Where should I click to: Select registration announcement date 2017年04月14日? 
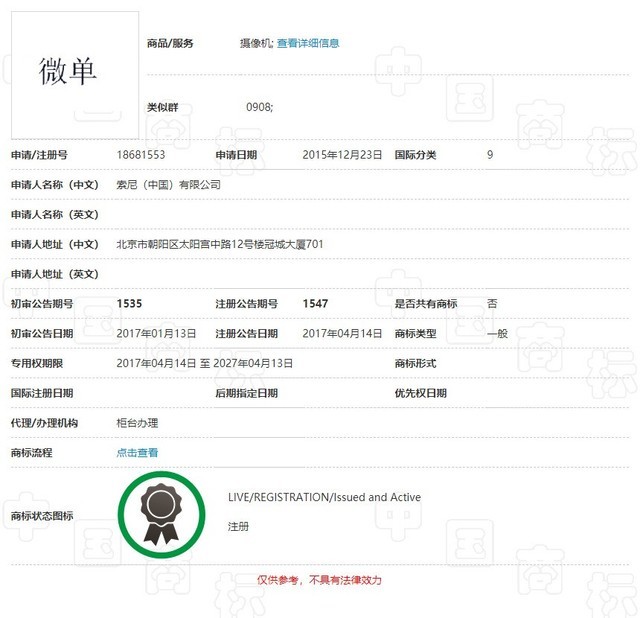tap(342, 334)
